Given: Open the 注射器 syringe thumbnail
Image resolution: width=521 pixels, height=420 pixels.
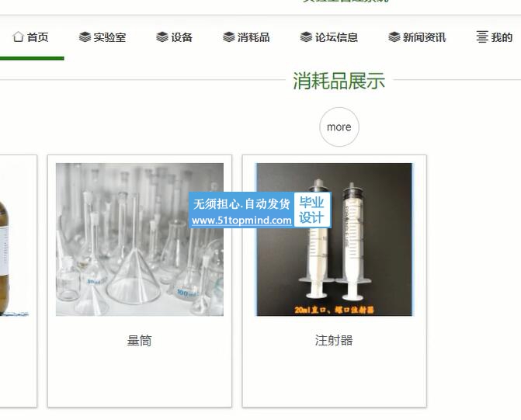Looking at the screenshot, I should pos(335,239).
